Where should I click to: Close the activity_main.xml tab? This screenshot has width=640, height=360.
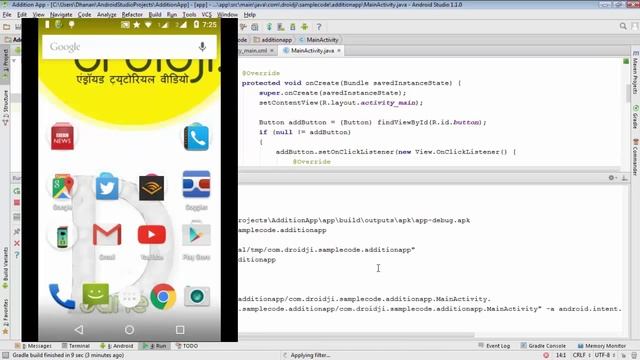[x=272, y=51]
